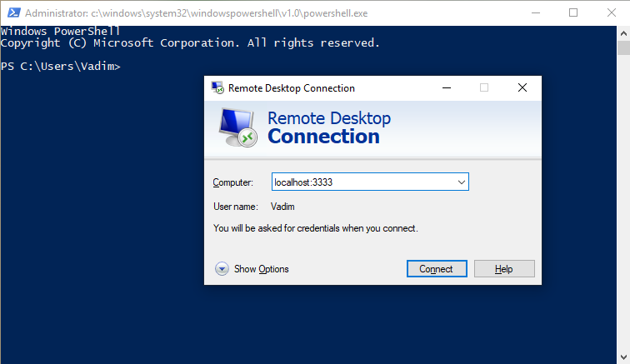Viewport: 630px width, 364px height.
Task: Expand Show Options arrow icon
Action: click(x=222, y=269)
